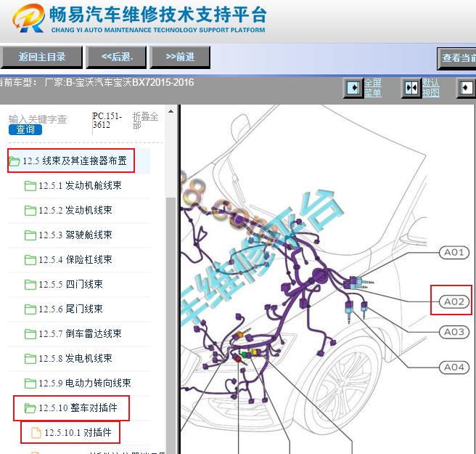476x454 pixels.
Task: Open the 默认视图 link
Action: click(x=430, y=88)
